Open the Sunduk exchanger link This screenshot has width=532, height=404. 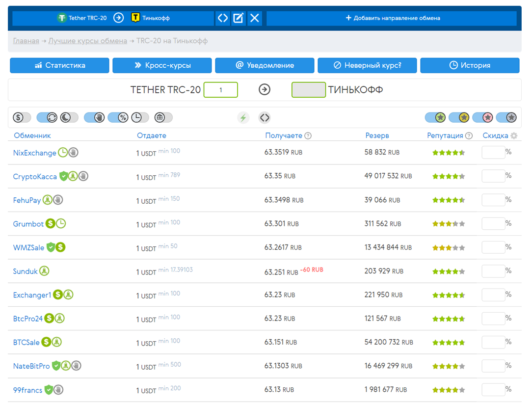click(25, 271)
